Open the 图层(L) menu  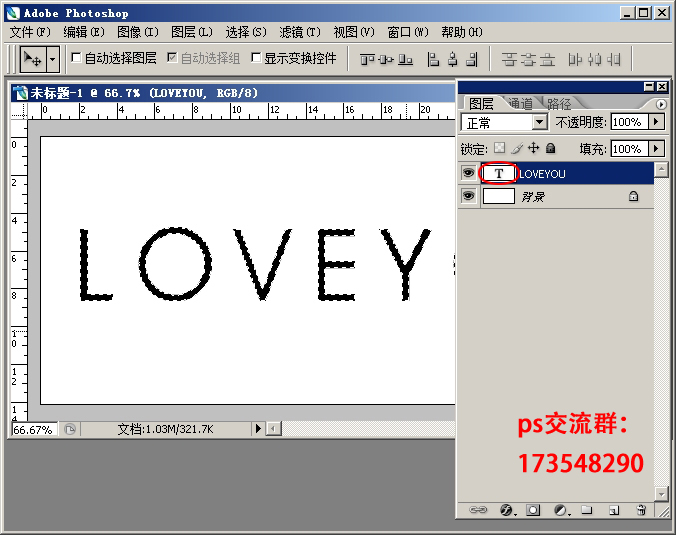tap(192, 32)
